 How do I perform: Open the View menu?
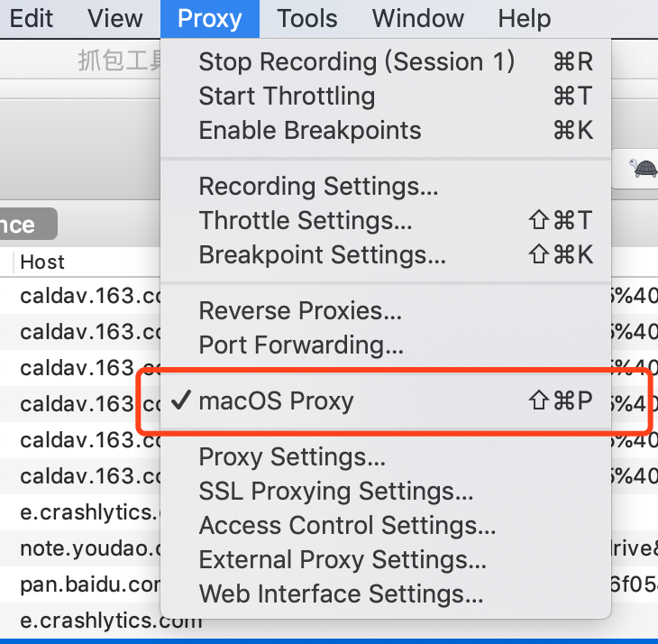click(x=115, y=18)
